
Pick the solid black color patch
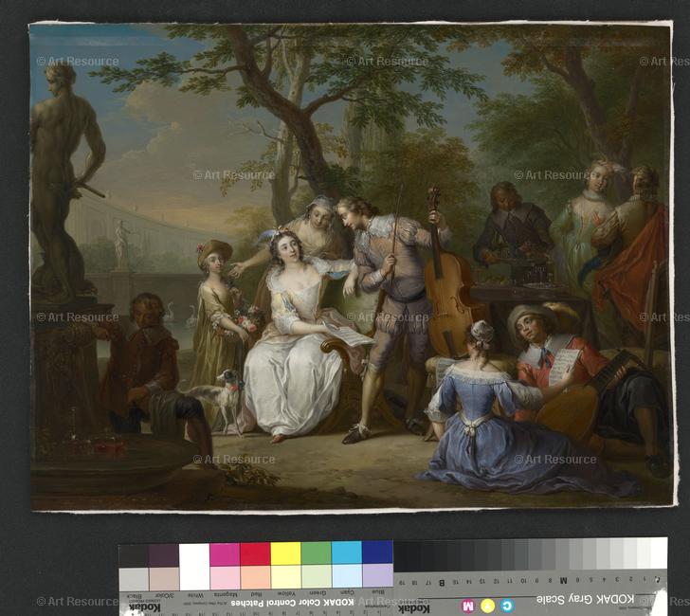[134, 556]
